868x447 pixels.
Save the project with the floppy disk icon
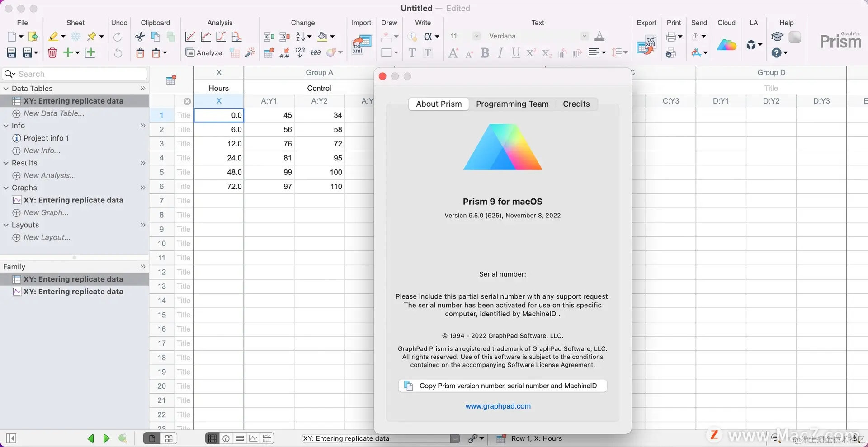click(11, 53)
